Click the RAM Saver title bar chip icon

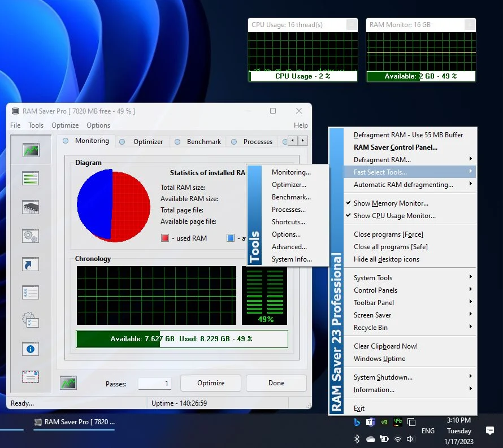15,111
